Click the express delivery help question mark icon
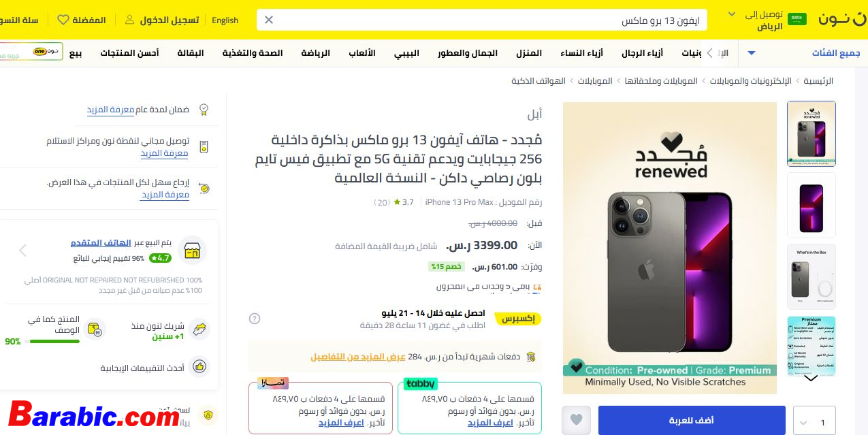 (255, 319)
